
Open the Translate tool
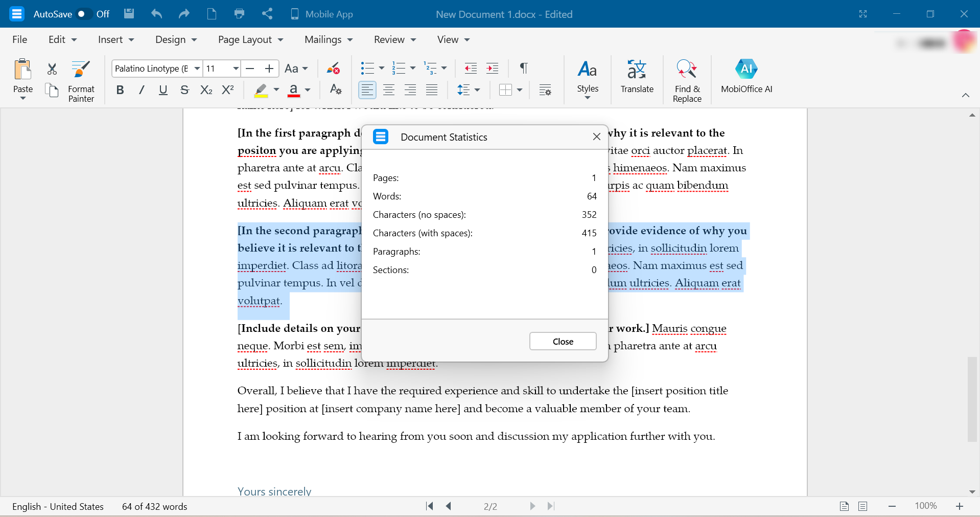pyautogui.click(x=637, y=77)
